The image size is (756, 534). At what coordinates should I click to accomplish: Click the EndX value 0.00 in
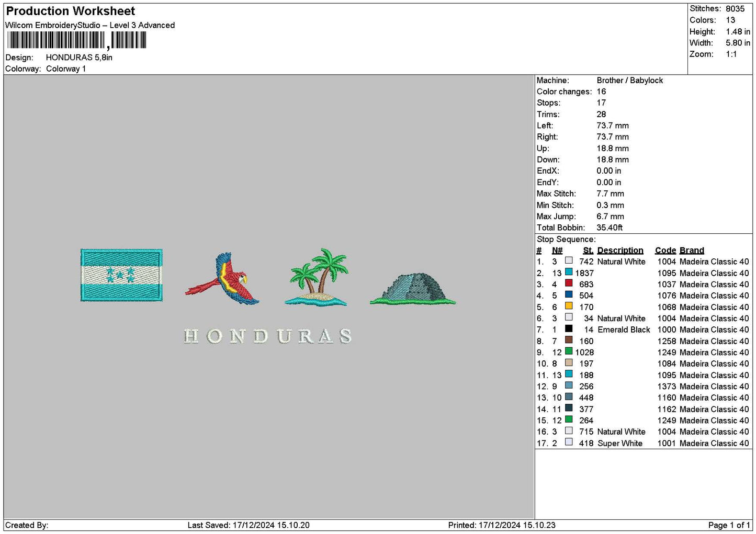[609, 171]
